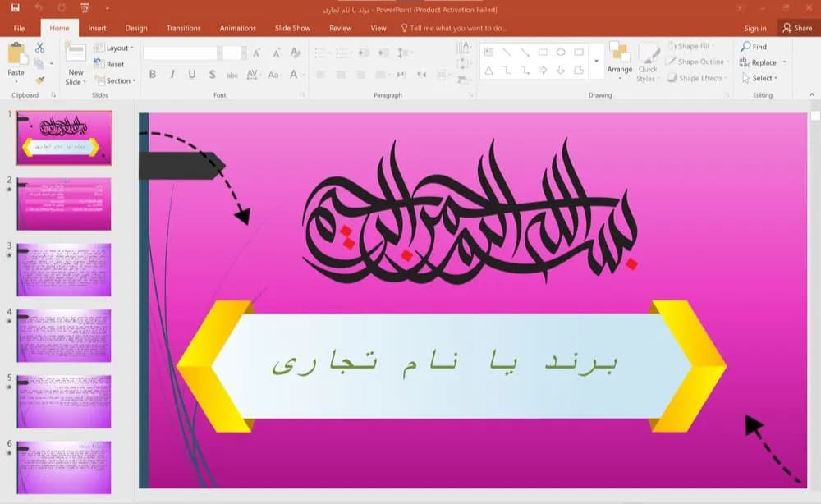Screen dimensions: 821x504
Task: Click the Paste clipboard icon
Action: click(16, 53)
